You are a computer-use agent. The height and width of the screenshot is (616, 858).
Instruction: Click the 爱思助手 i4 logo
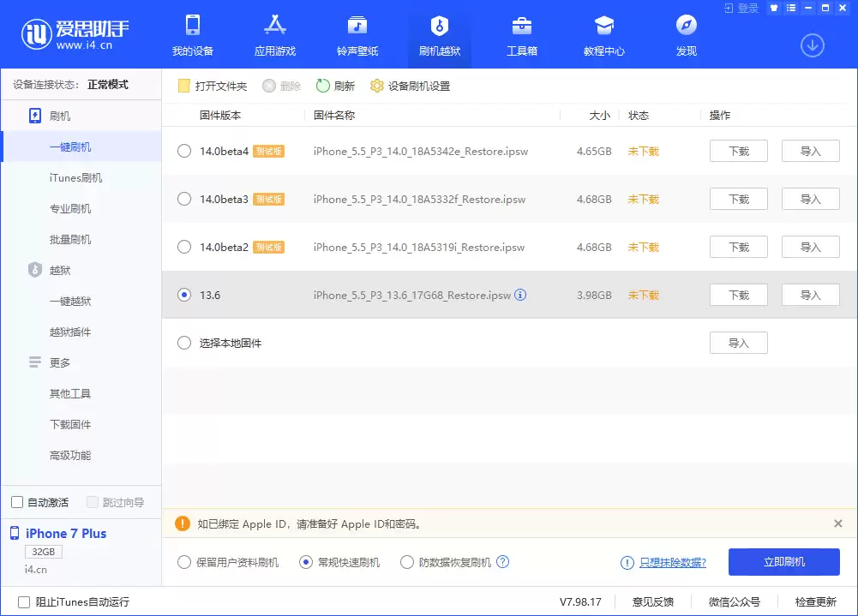pos(75,34)
